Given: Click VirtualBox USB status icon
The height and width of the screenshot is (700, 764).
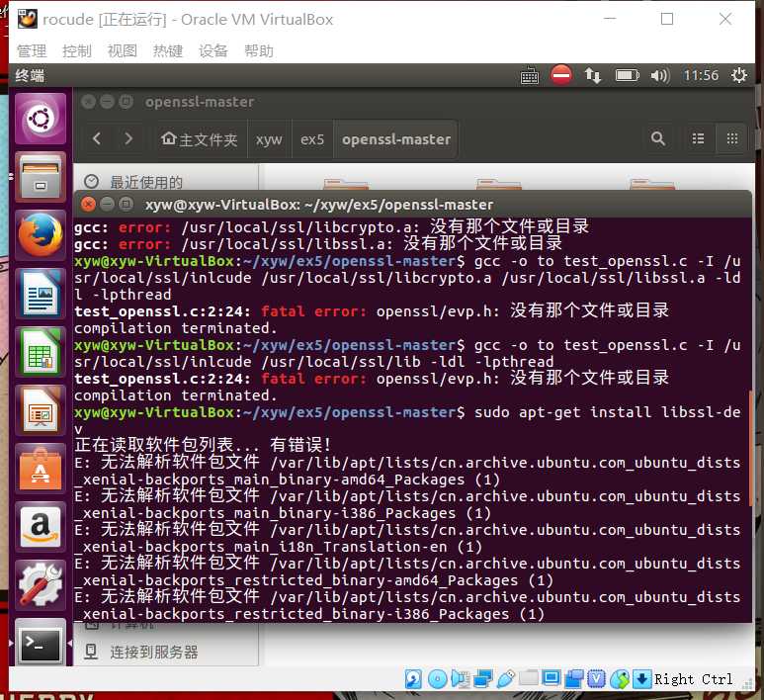Looking at the screenshot, I should click(506, 679).
